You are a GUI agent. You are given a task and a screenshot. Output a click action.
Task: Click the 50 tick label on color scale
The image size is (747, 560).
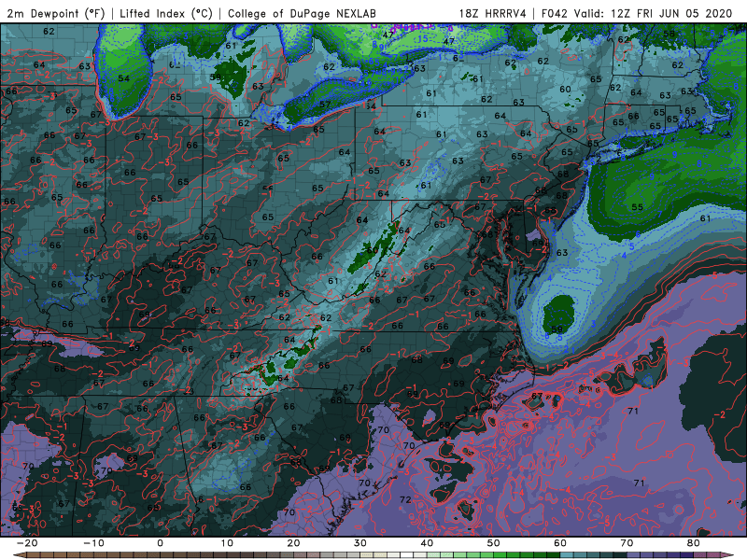[494, 543]
